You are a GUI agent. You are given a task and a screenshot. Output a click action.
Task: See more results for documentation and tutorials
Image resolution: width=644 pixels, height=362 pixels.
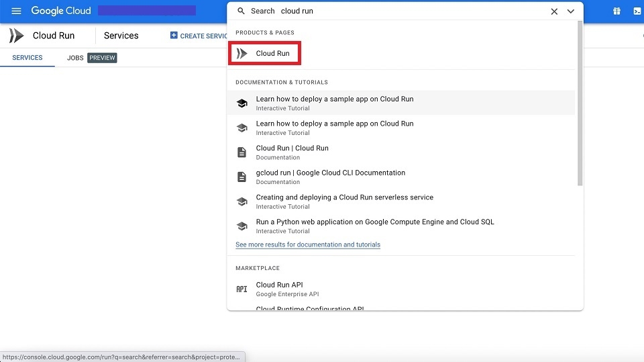point(307,245)
